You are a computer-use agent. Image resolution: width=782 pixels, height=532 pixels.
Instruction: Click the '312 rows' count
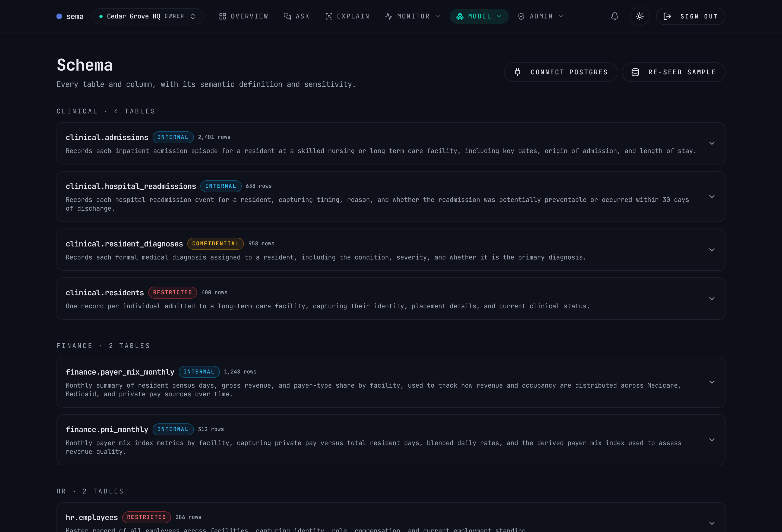pyautogui.click(x=211, y=429)
